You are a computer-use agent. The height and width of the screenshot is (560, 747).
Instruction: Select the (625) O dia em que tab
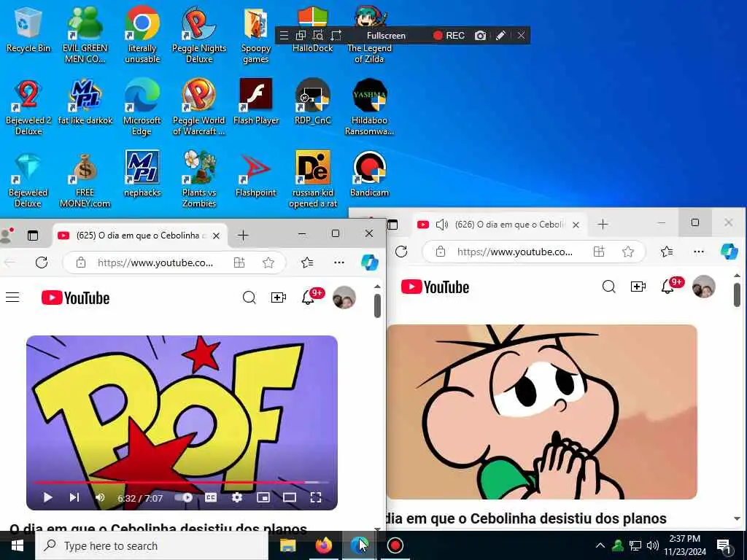[x=139, y=236]
